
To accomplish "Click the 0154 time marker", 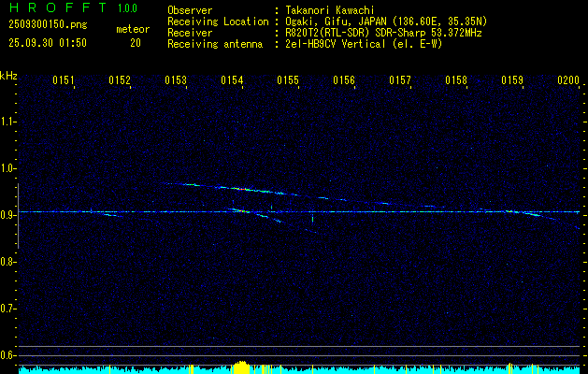I will [232, 80].
